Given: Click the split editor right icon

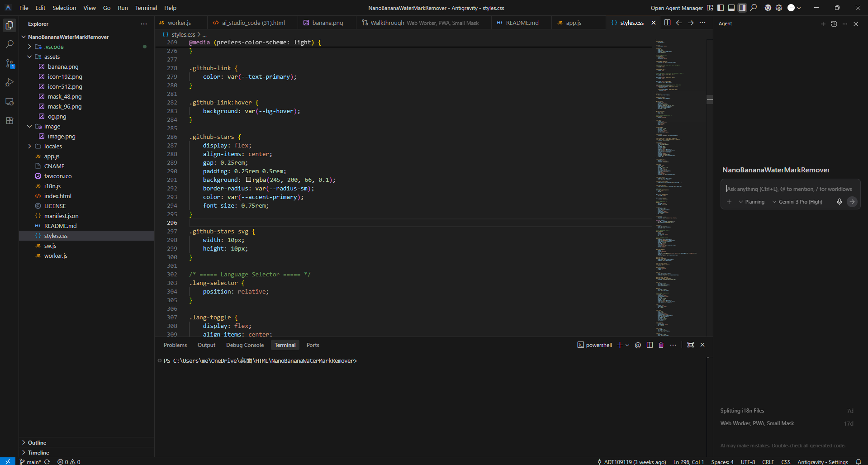Looking at the screenshot, I should [667, 23].
